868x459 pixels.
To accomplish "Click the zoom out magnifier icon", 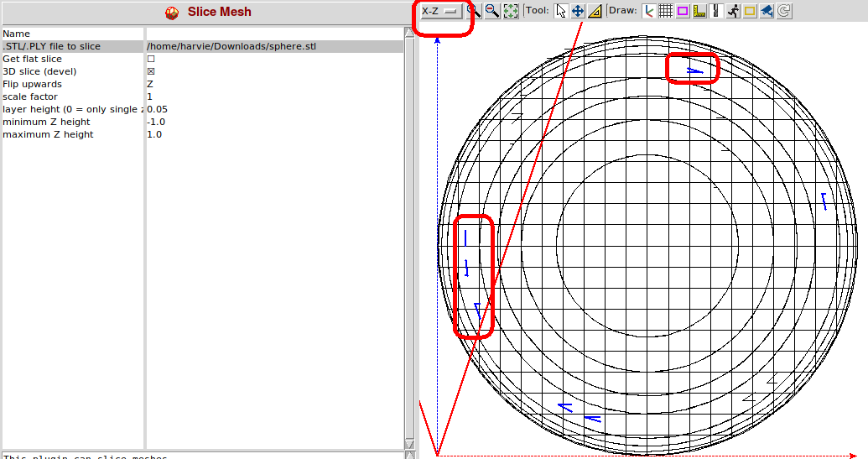I will point(492,11).
